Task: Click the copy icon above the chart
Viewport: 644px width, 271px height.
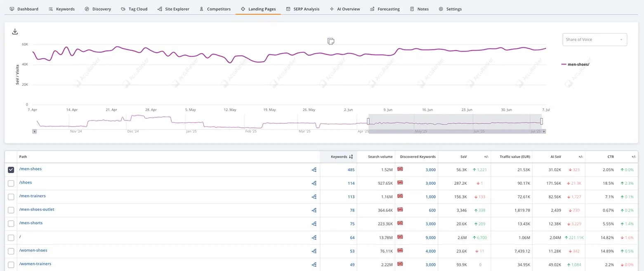Action: click(330, 41)
